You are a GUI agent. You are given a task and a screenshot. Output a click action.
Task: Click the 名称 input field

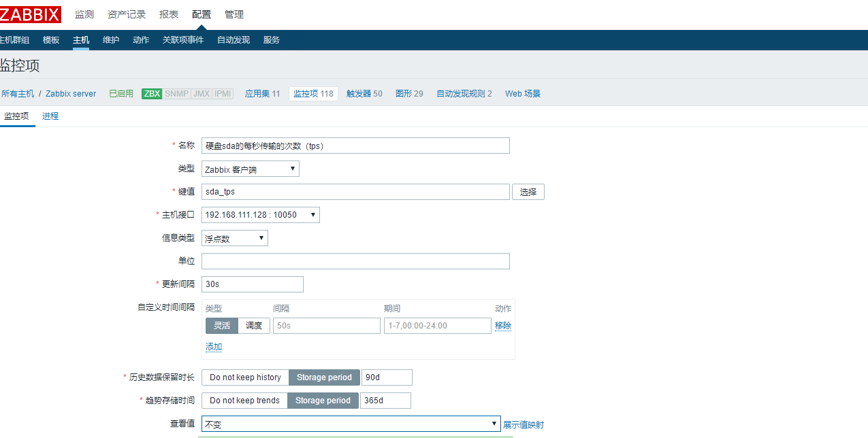click(x=355, y=146)
